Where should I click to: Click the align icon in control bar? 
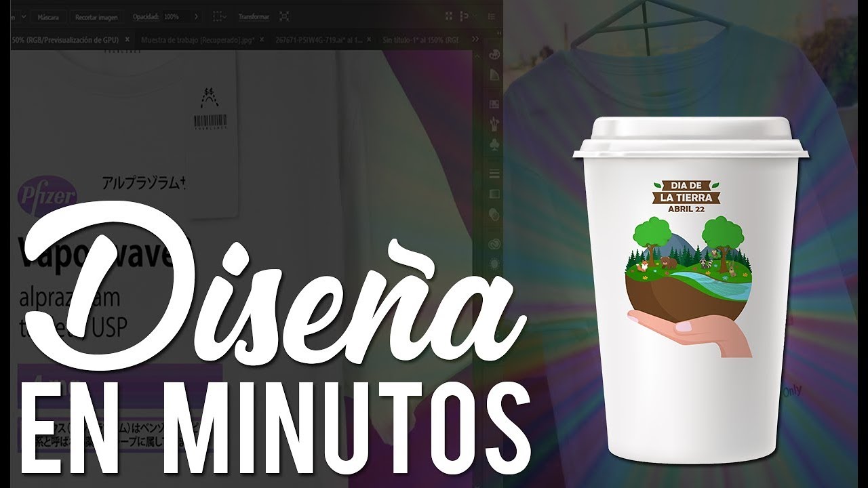(464, 16)
